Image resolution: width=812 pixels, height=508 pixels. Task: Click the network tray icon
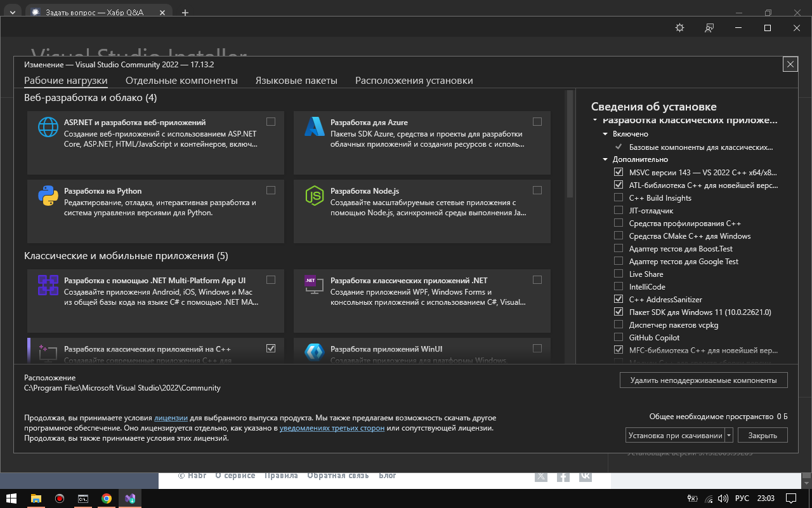click(707, 498)
